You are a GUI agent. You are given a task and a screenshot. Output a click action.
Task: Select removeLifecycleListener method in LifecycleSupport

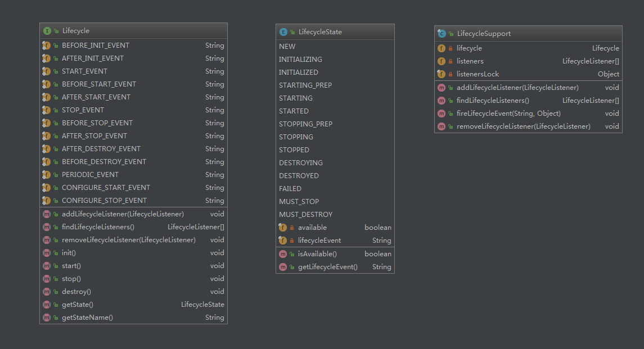point(523,126)
